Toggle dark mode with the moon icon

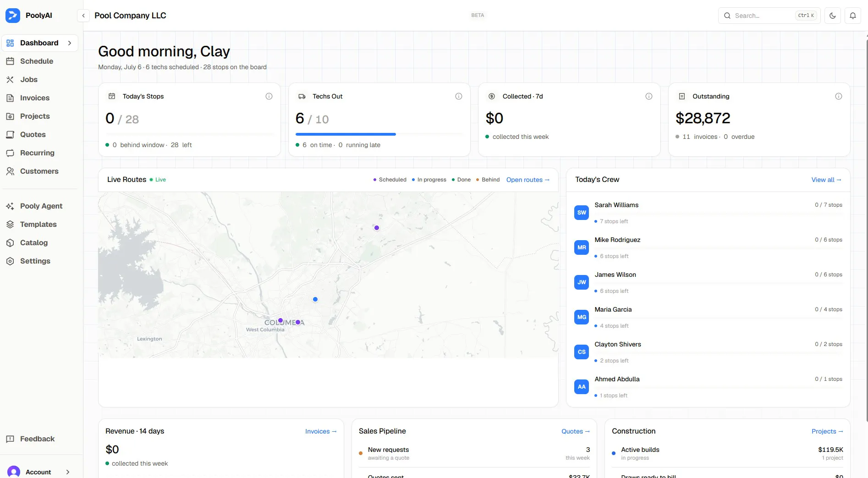point(833,16)
